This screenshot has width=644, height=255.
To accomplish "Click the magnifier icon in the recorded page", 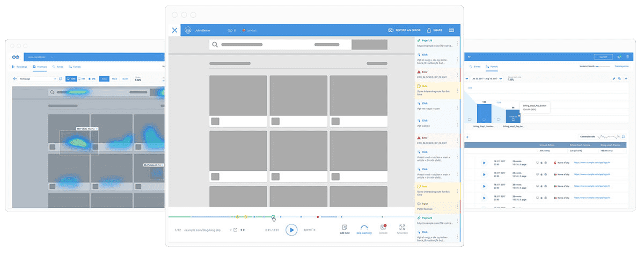I will pyautogui.click(x=215, y=45).
